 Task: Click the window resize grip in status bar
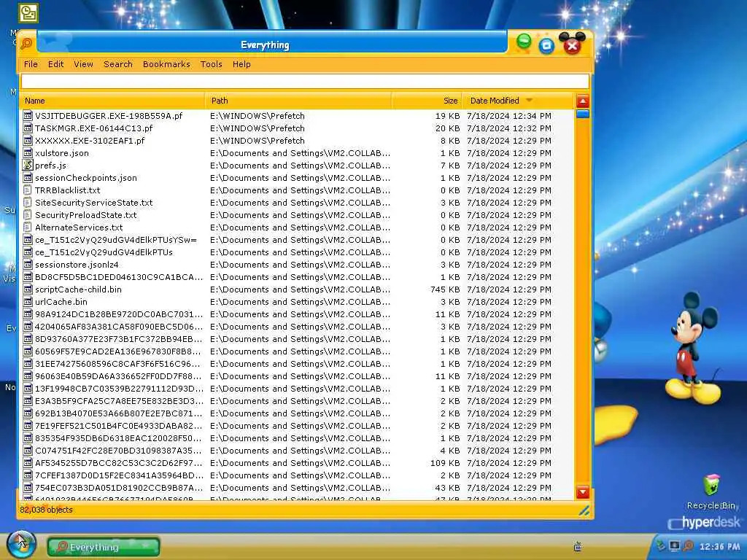pos(584,510)
